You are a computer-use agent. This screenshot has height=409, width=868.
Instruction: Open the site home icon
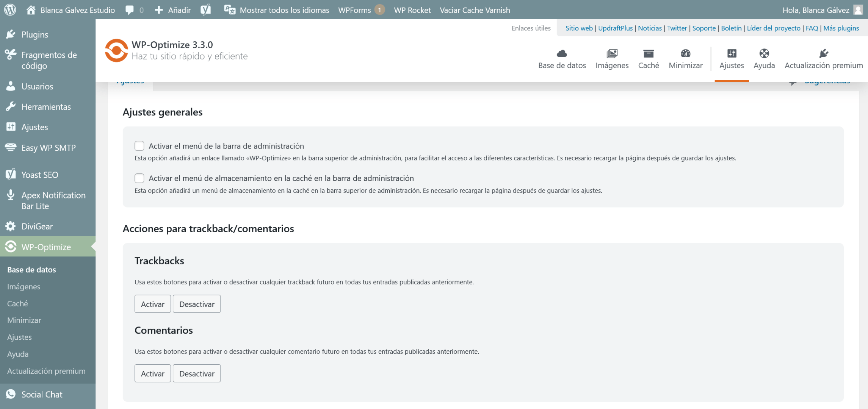tap(31, 10)
